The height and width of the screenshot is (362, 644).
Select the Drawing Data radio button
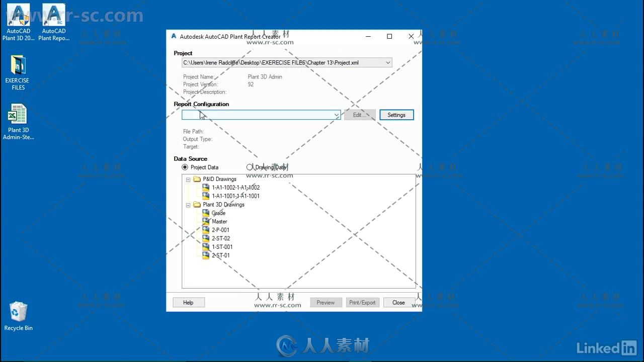tap(250, 167)
